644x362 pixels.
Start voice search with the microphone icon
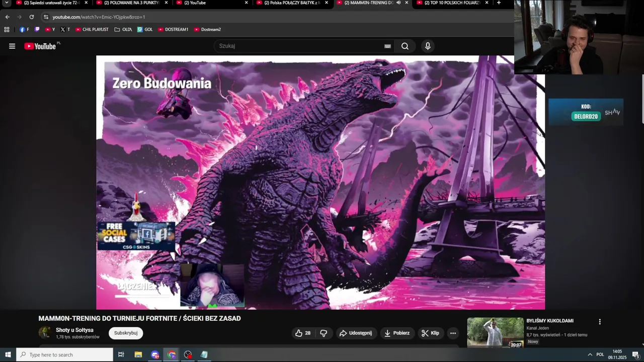428,46
